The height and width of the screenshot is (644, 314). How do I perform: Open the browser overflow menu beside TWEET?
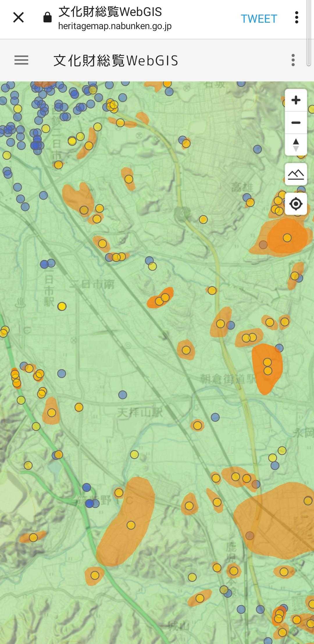pyautogui.click(x=296, y=18)
